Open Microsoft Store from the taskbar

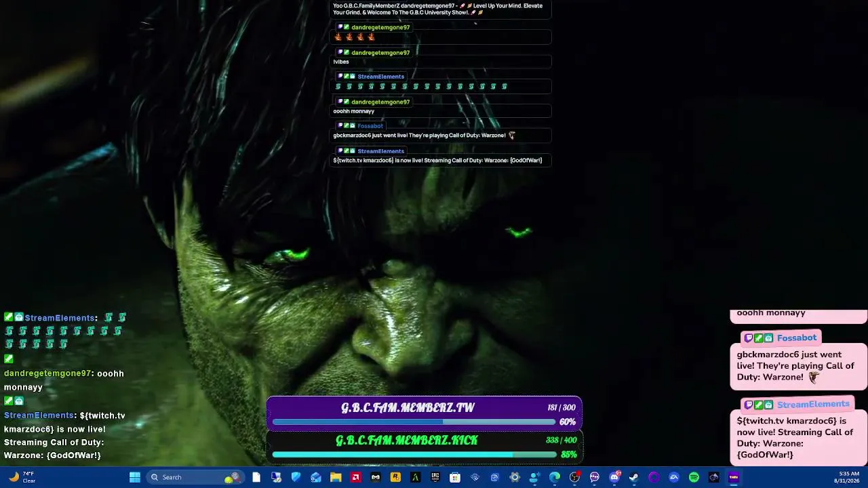[x=455, y=477]
